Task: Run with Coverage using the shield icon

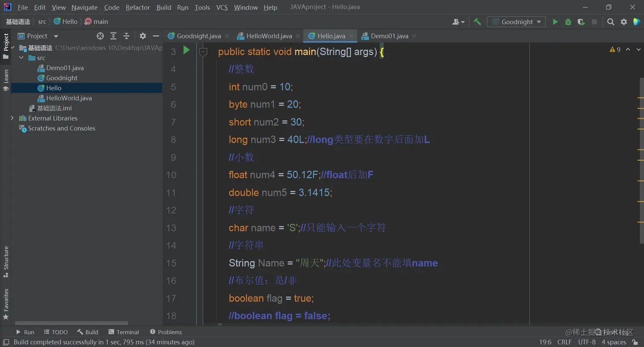Action: pos(581,21)
